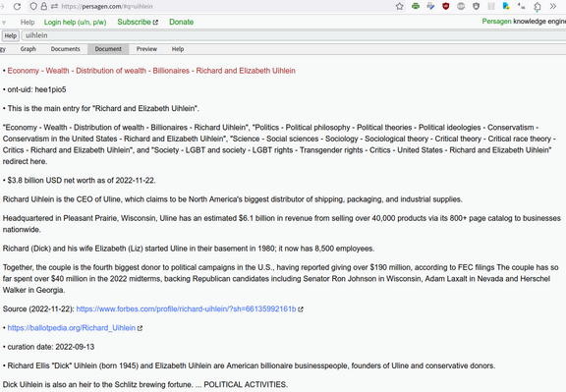Click the 'Headquartered in Pleasant Prairie, Wisconsin' line

pyautogui.click(x=282, y=224)
